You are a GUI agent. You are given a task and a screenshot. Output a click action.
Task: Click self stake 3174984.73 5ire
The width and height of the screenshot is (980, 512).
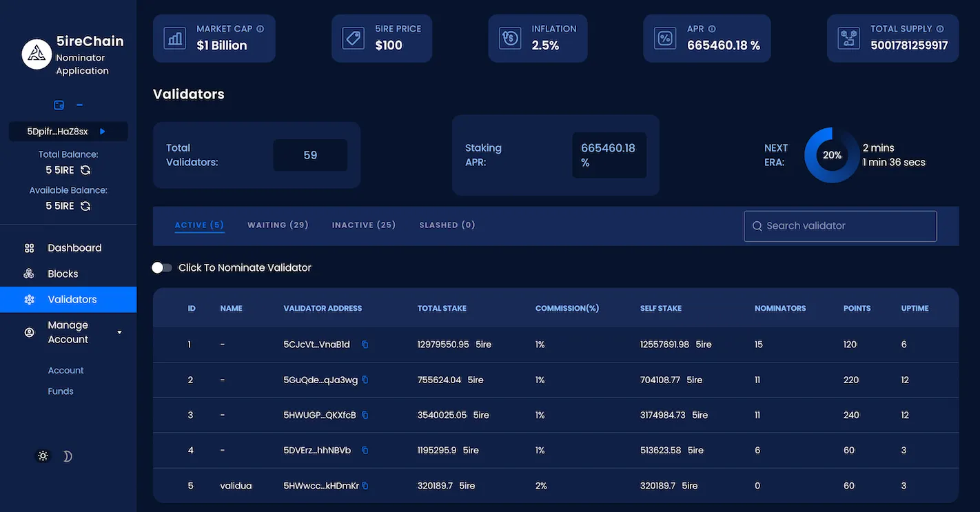point(674,415)
